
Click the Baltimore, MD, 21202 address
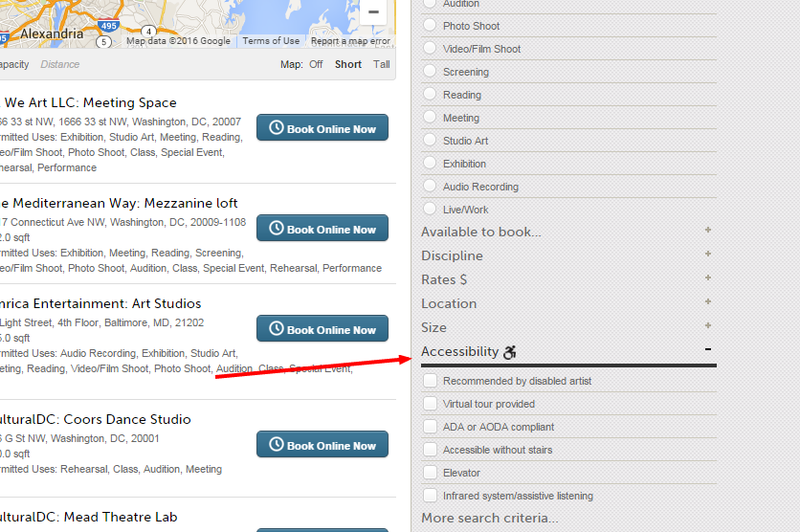pyautogui.click(x=102, y=322)
